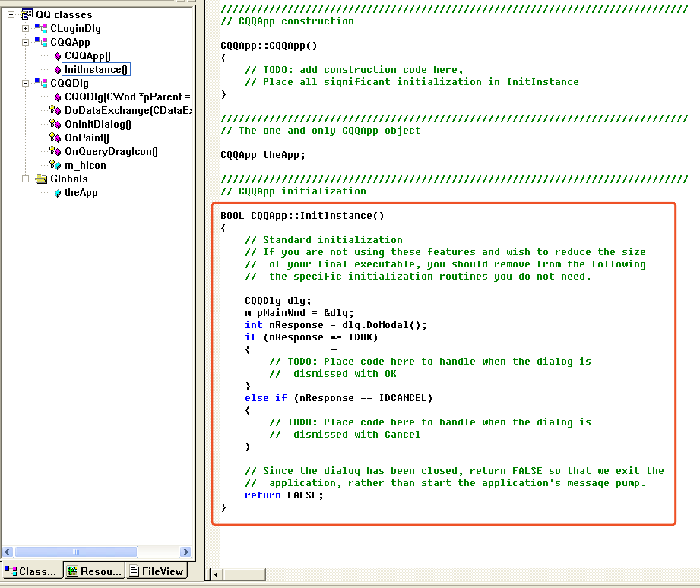
Task: Switch to the ResourceView tab
Action: 95,571
